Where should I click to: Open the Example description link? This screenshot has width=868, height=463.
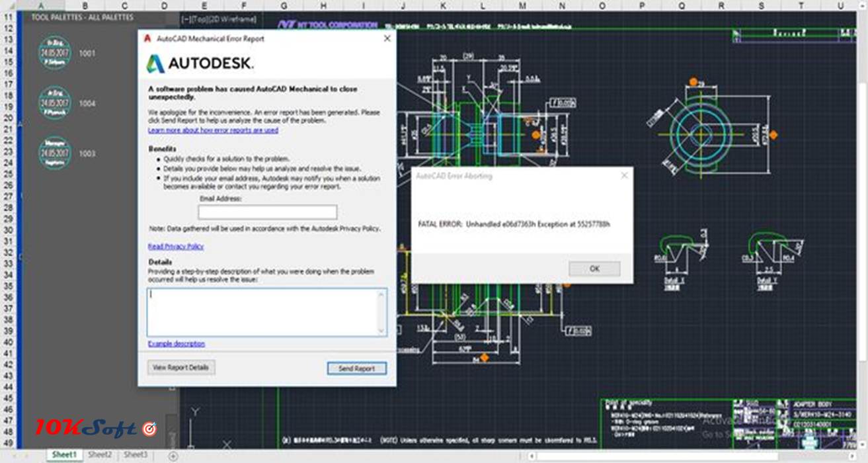click(x=177, y=344)
